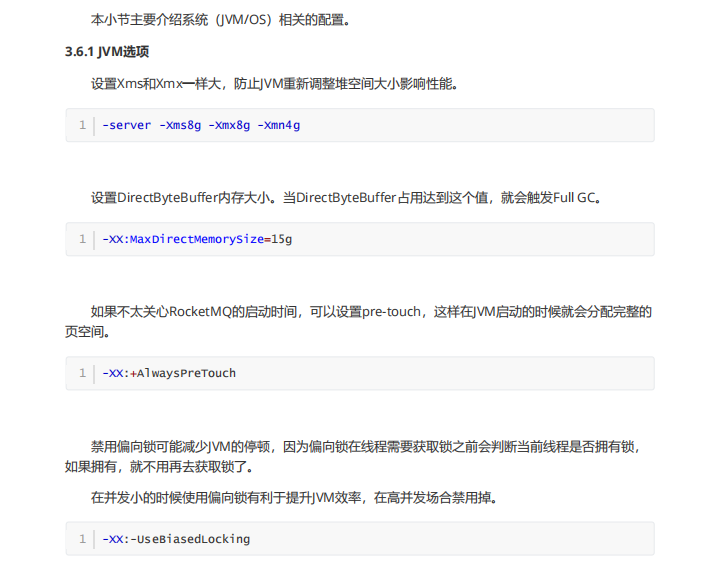Click the sentence about Xms和Xmx一样大
The height and width of the screenshot is (579, 709).
tap(274, 84)
